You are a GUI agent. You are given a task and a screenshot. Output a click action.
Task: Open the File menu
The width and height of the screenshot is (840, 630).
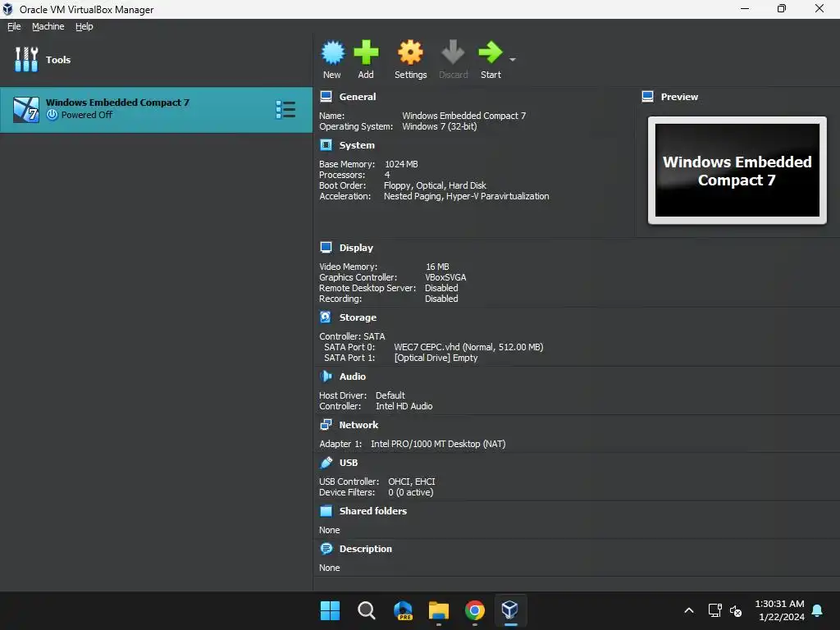[14, 26]
